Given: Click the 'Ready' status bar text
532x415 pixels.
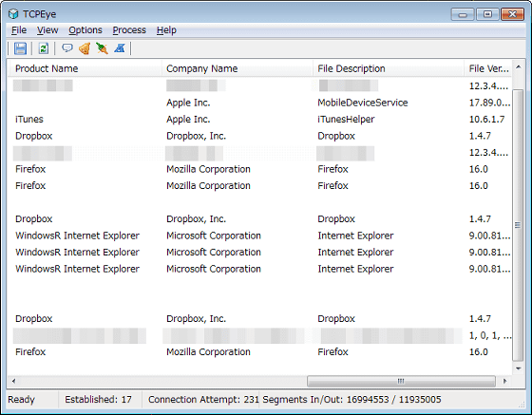Looking at the screenshot, I should (21, 400).
